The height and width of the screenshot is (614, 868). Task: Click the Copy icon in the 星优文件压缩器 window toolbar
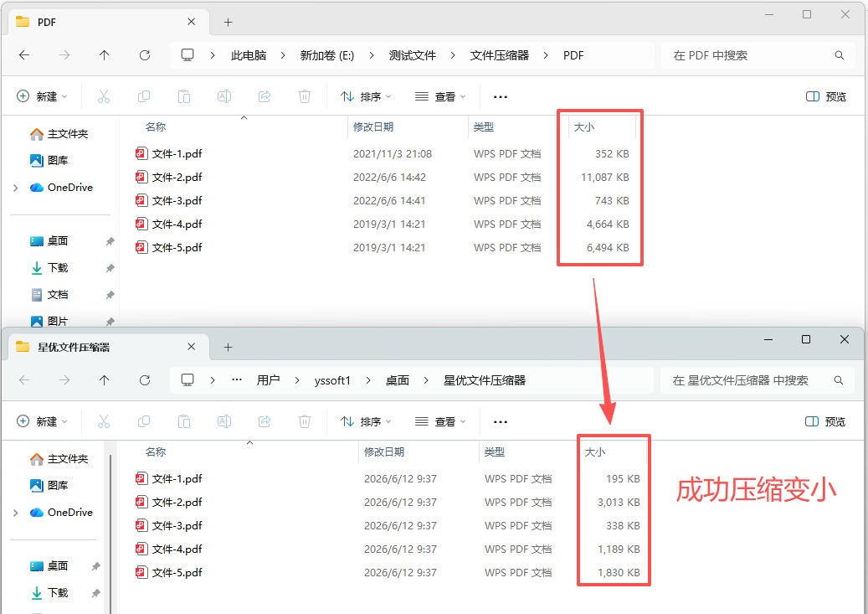[143, 421]
